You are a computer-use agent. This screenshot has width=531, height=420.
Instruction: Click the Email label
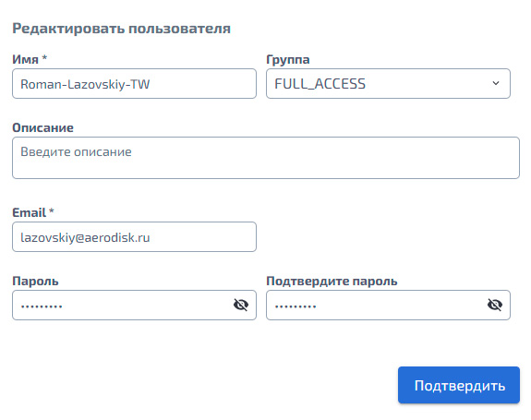33,212
